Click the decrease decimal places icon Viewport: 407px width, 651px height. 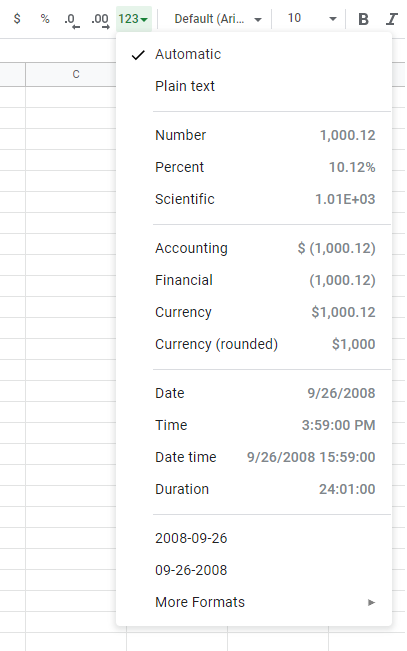tap(72, 20)
